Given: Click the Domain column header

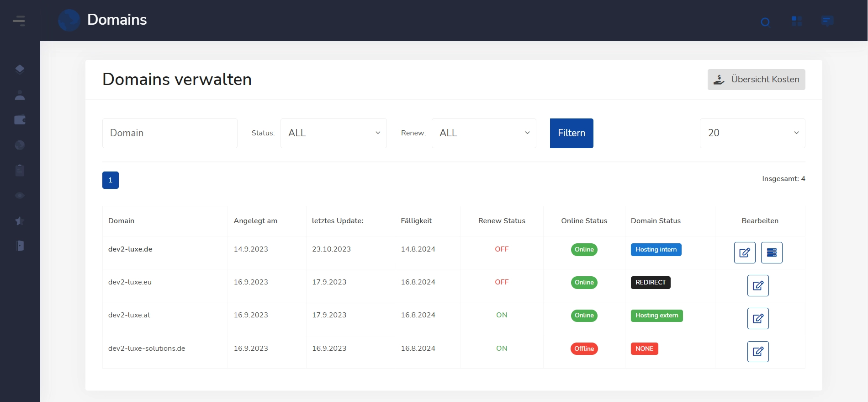Looking at the screenshot, I should [121, 221].
